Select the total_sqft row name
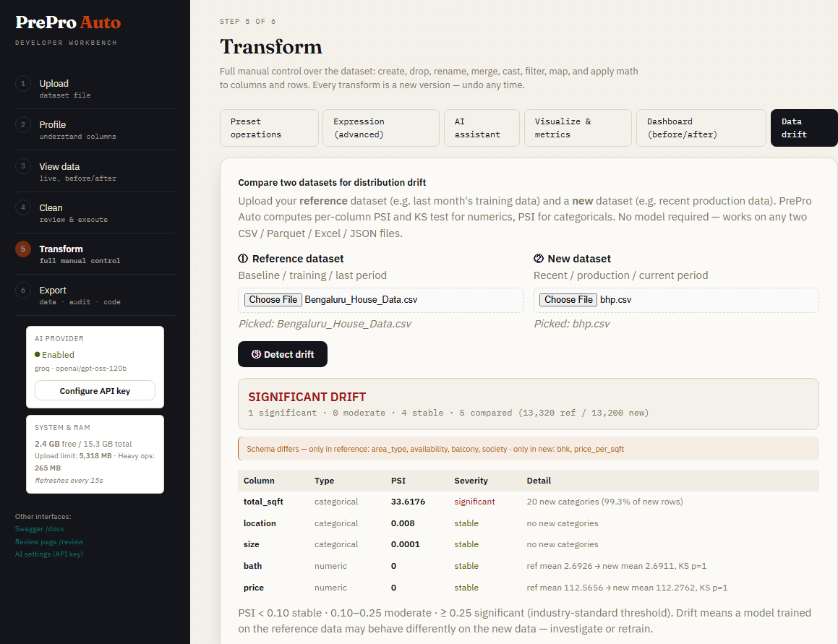 263,502
